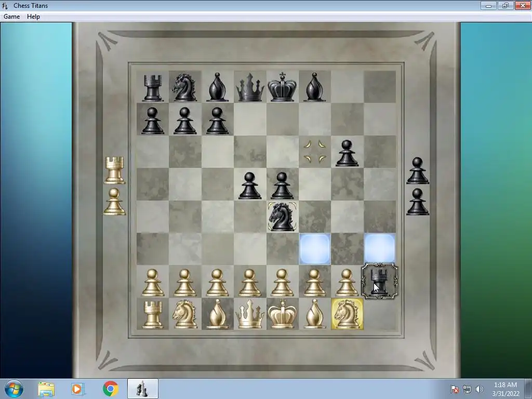
Task: Open Windows Explorer from the taskbar
Action: tap(46, 389)
